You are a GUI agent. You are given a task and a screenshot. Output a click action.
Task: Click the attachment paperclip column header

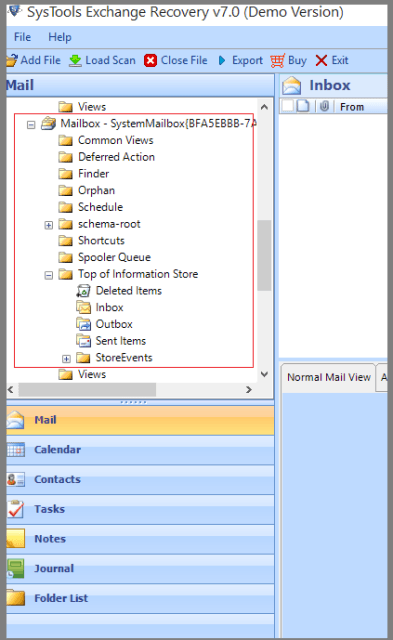tap(324, 107)
